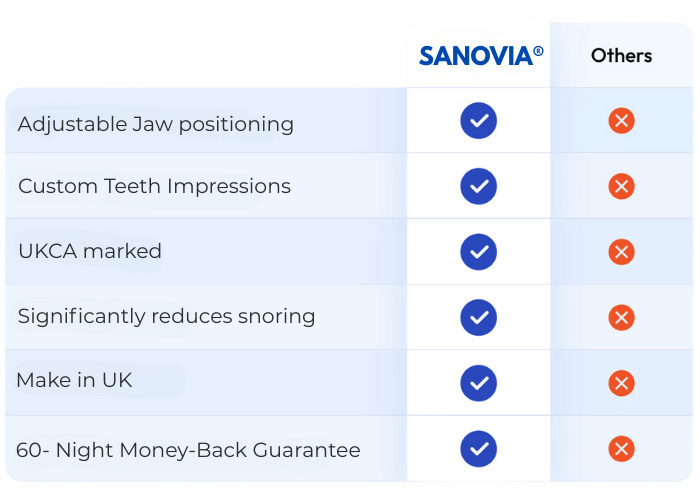Click Others red cross for Make in UK
This screenshot has height=500, width=700.
tap(621, 383)
